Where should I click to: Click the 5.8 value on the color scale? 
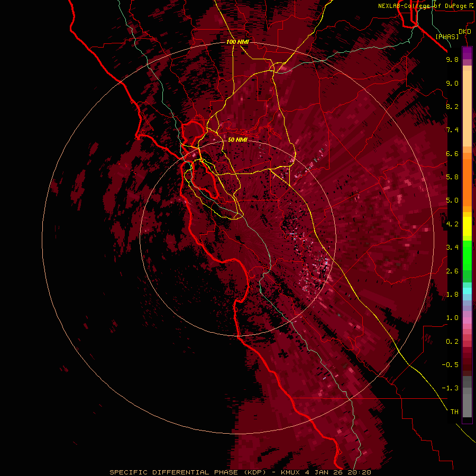click(452, 177)
